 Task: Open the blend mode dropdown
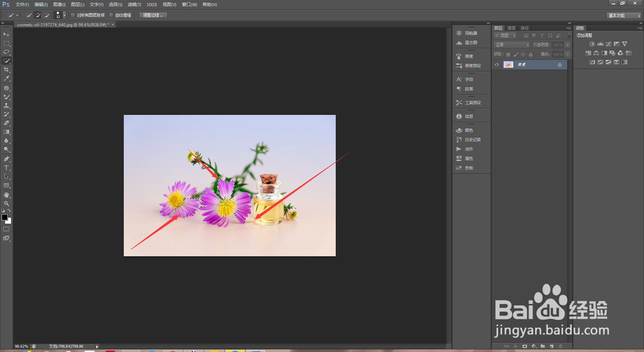click(x=512, y=45)
